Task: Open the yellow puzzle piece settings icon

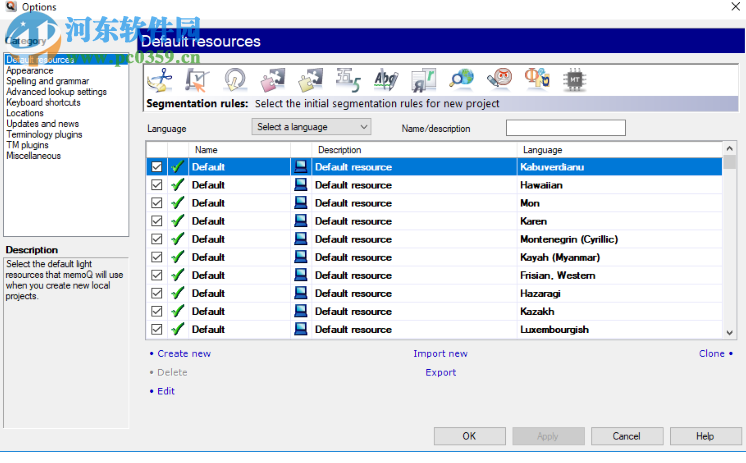Action: tap(311, 80)
